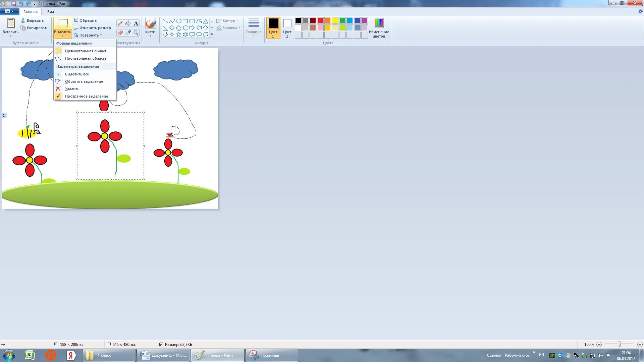The height and width of the screenshot is (362, 644).
Task: Click Выделить все menu entry
Action: click(x=77, y=74)
